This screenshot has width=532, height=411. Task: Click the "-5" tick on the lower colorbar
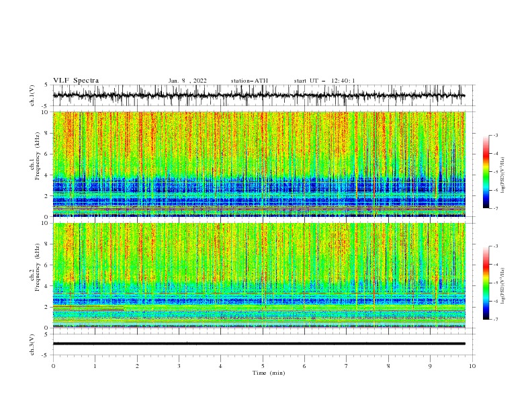(x=495, y=283)
